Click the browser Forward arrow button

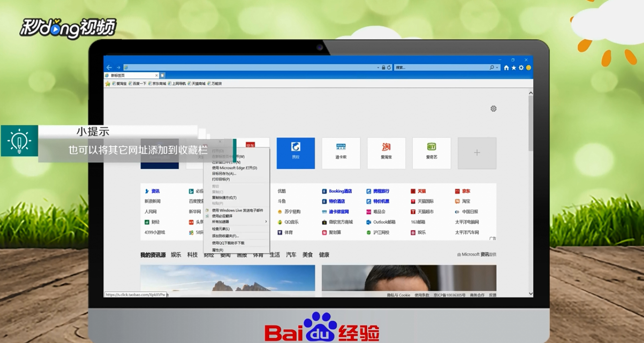[118, 68]
